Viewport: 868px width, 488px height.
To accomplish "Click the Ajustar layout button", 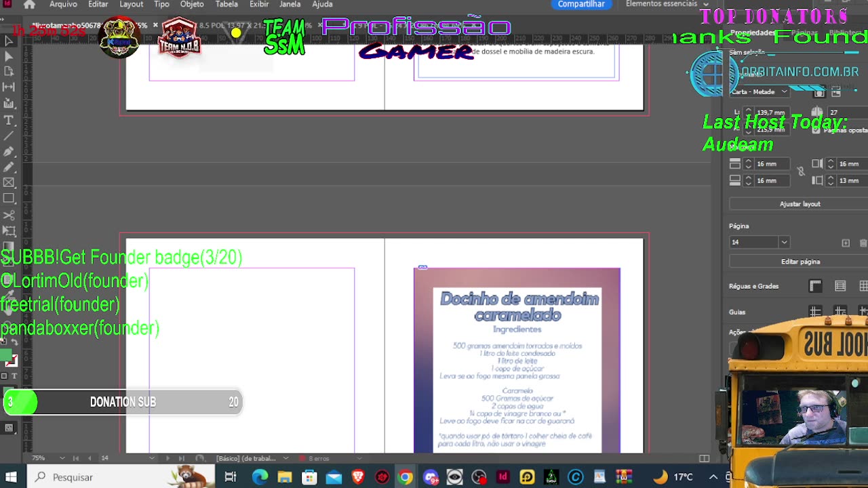I will pyautogui.click(x=800, y=204).
